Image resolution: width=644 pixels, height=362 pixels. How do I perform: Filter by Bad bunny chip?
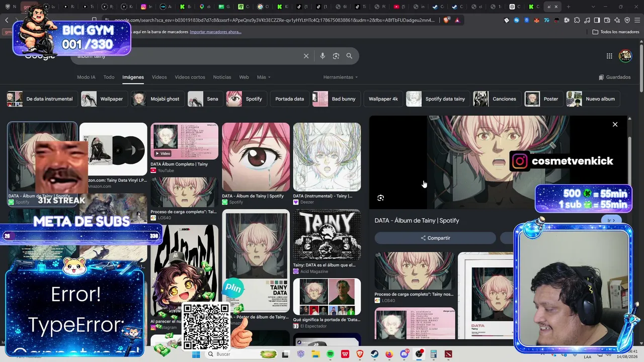click(x=335, y=99)
